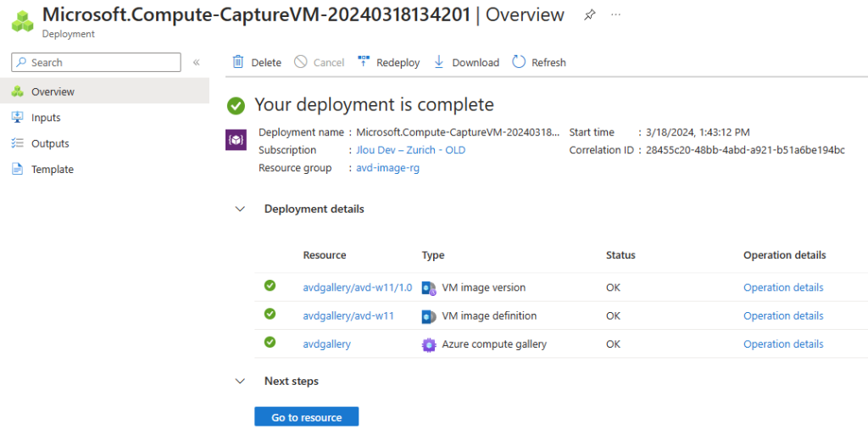
Task: Click the Resource column header
Action: [x=325, y=255]
